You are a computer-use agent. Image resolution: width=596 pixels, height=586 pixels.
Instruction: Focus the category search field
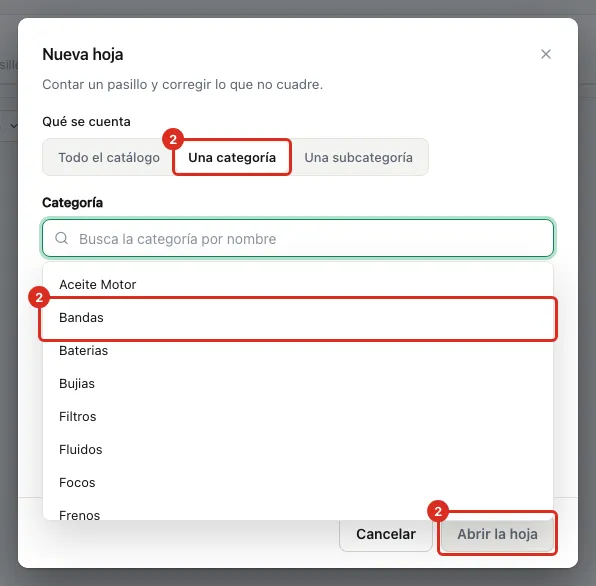pos(298,239)
